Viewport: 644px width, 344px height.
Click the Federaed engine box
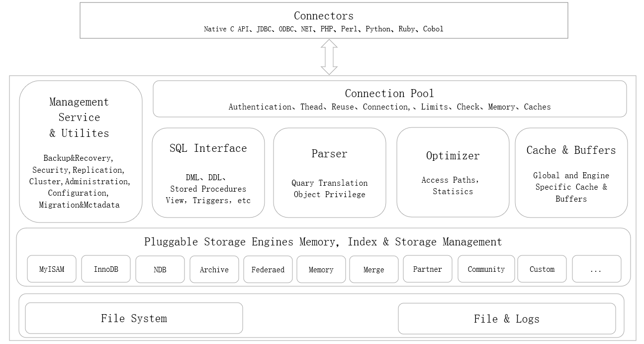click(x=268, y=269)
